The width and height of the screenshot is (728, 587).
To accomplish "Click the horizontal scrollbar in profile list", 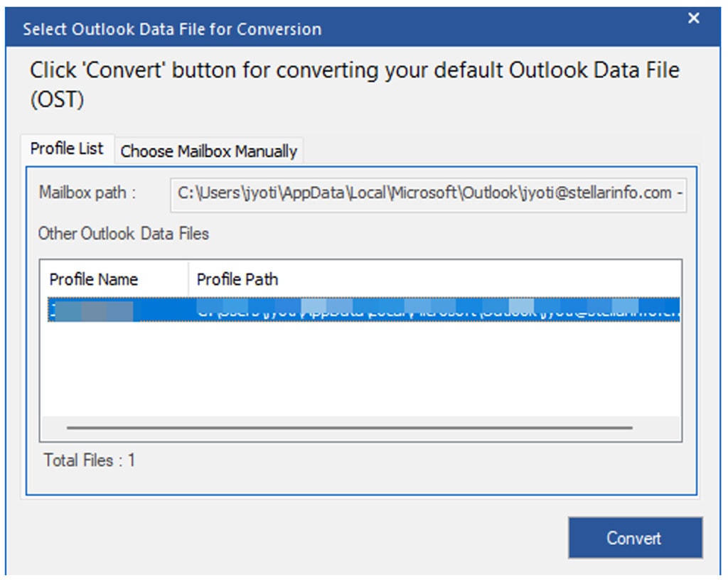I will pyautogui.click(x=350, y=427).
